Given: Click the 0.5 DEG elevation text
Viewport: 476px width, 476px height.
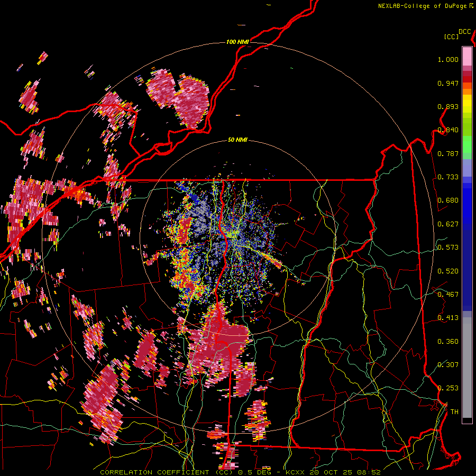Looking at the screenshot, I should point(254,472).
